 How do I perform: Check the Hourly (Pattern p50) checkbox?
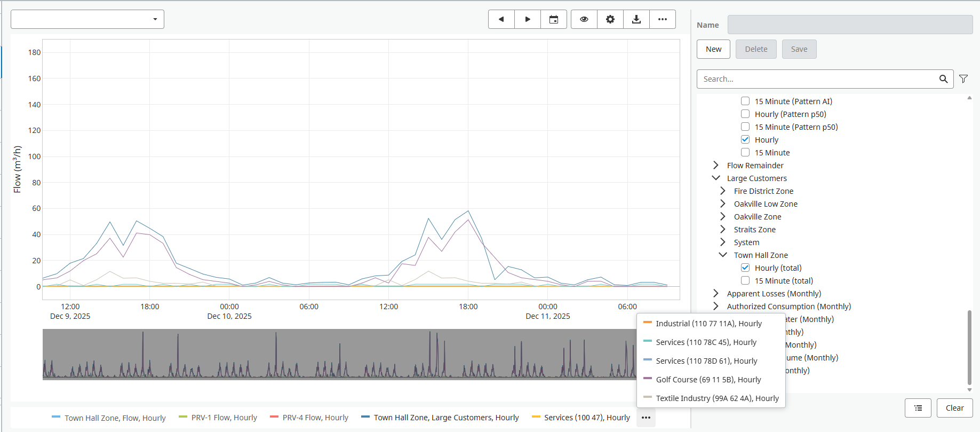click(745, 114)
